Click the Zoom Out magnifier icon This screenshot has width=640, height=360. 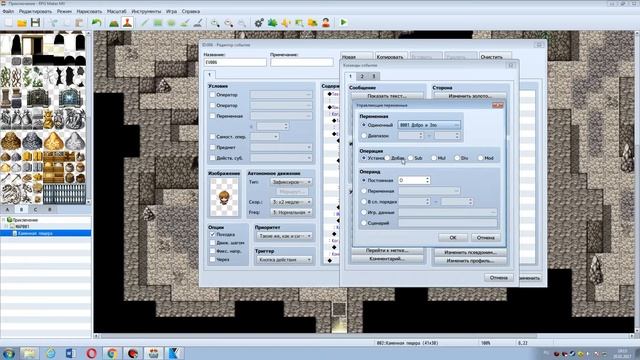(x=229, y=23)
